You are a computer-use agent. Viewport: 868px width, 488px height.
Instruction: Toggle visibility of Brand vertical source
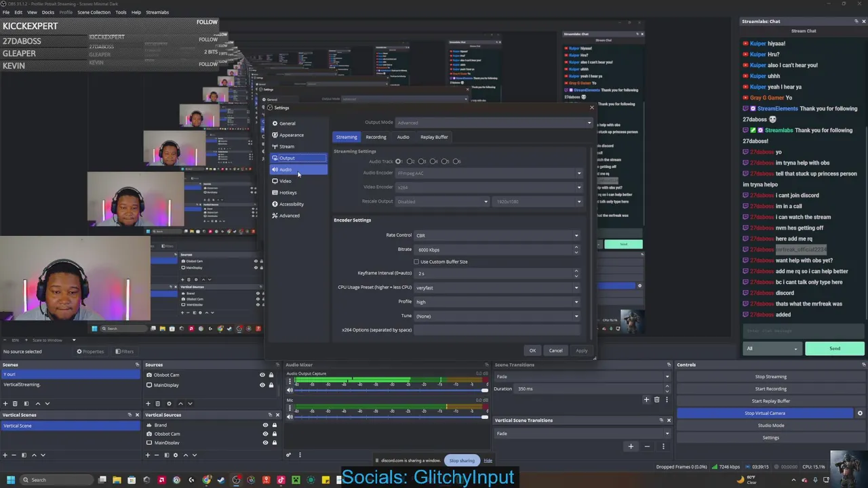point(265,425)
